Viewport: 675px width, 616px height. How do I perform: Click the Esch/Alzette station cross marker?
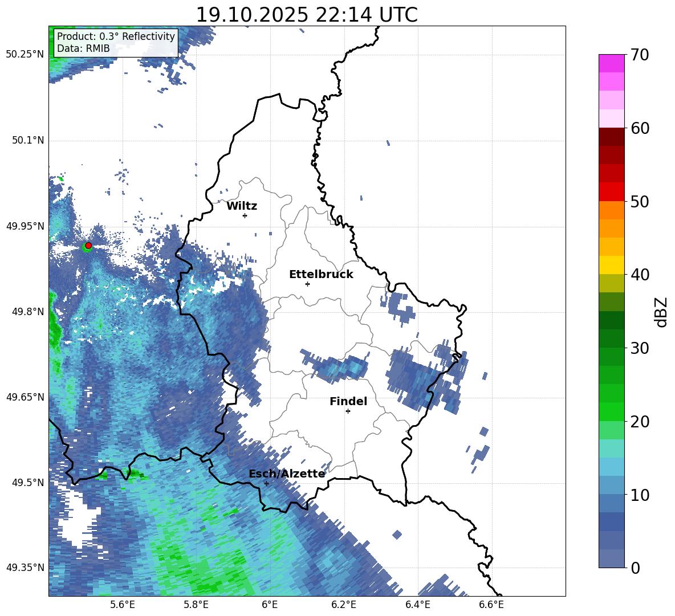tap(266, 483)
